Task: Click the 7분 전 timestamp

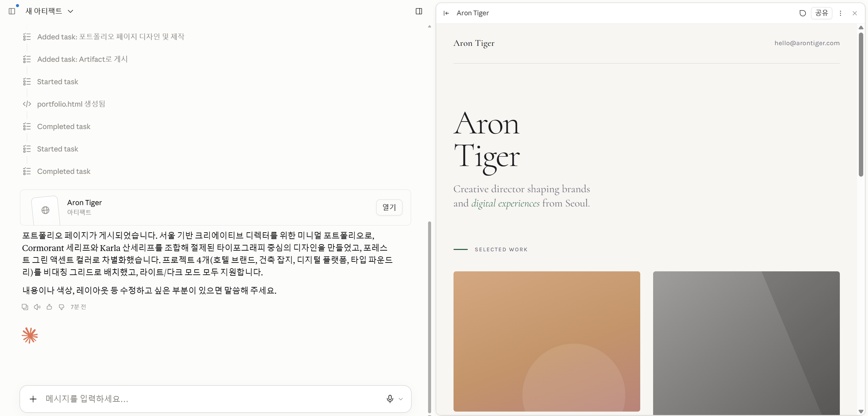Action: click(78, 307)
